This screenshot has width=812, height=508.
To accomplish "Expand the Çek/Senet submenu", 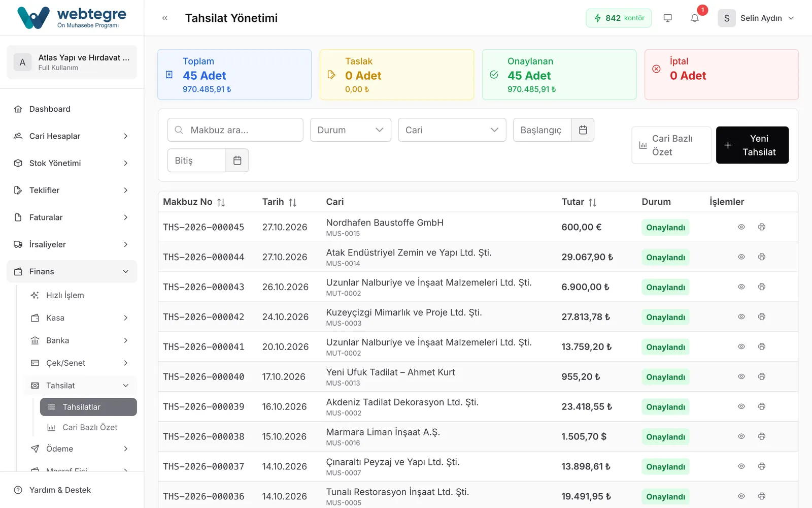I will point(80,363).
